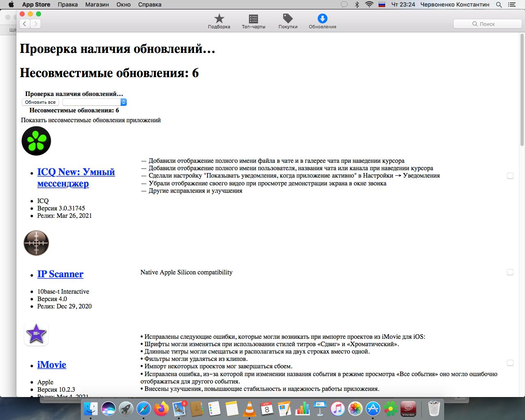Viewport: 525px width, 420px height.
Task: Click the iMovie purple star app icon
Action: [36, 334]
